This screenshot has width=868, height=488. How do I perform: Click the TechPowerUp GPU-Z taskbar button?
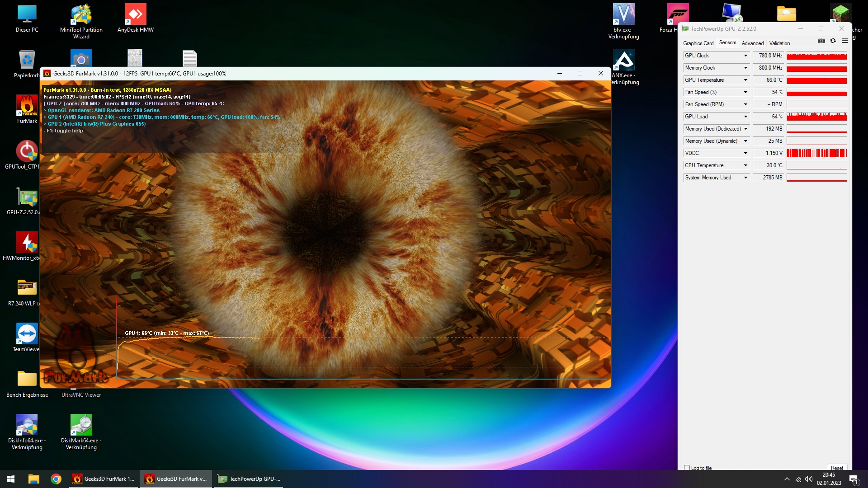pos(249,479)
